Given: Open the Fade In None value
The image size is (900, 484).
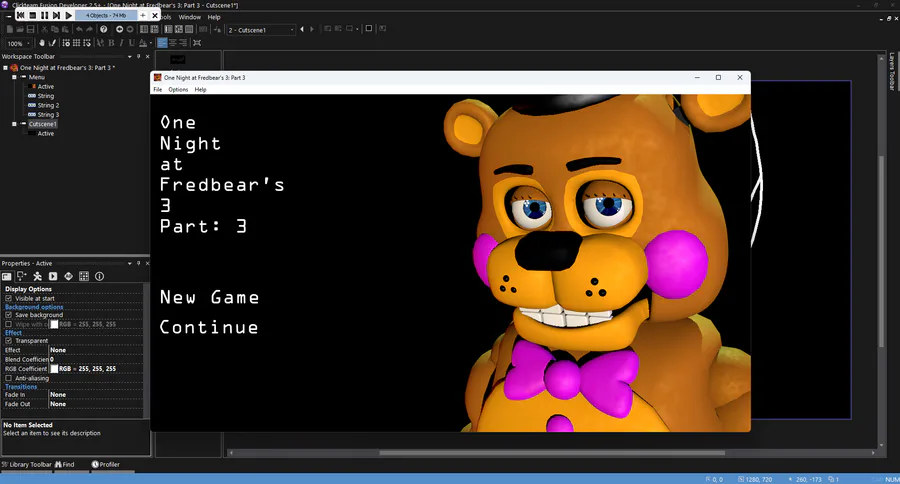Looking at the screenshot, I should (x=95, y=395).
